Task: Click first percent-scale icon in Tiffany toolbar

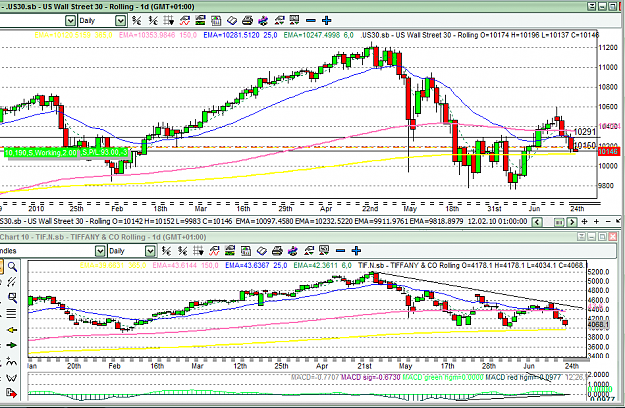Action: coord(167,251)
